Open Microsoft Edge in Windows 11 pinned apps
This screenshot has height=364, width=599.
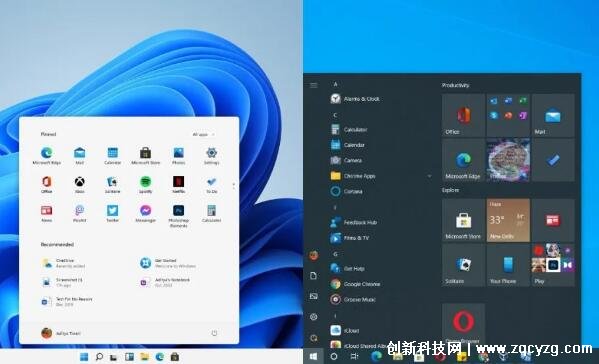(x=47, y=156)
